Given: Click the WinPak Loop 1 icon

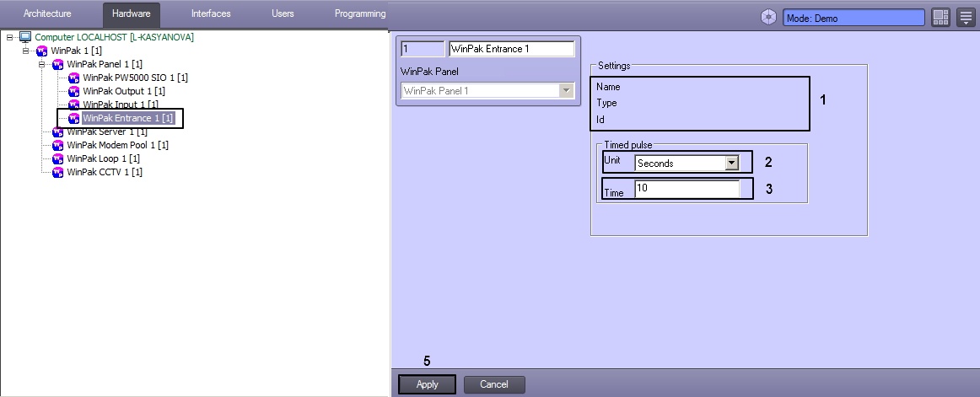Looking at the screenshot, I should point(58,158).
